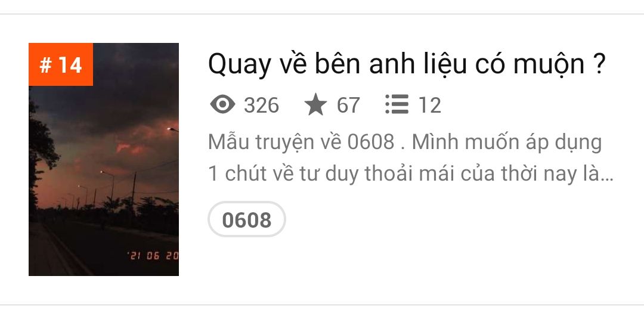Click the chapter list icon
Screen dimensions: 644x310
397,104
